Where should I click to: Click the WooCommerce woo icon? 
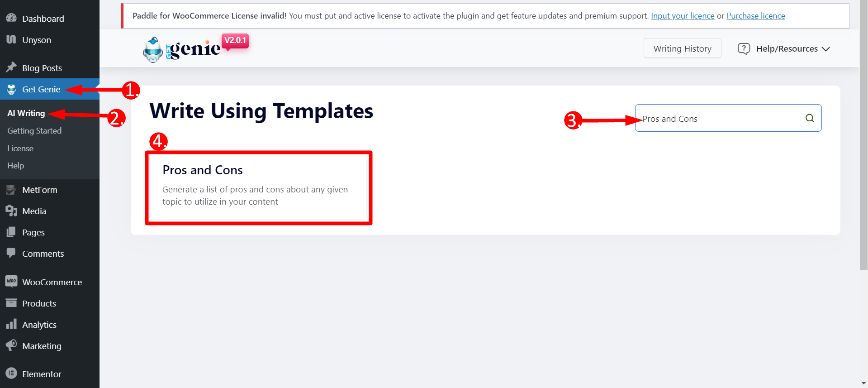pyautogui.click(x=11, y=281)
